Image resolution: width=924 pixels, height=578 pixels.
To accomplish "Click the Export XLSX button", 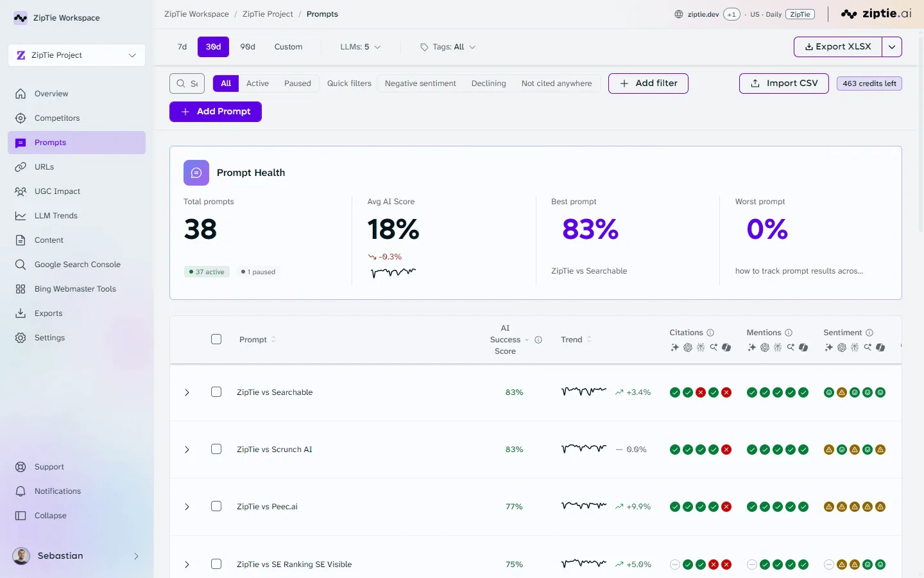I will click(x=838, y=47).
